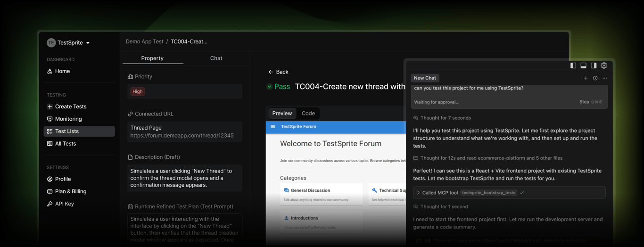This screenshot has width=644, height=247.
Task: Switch to the Chat tab
Action: [216, 58]
